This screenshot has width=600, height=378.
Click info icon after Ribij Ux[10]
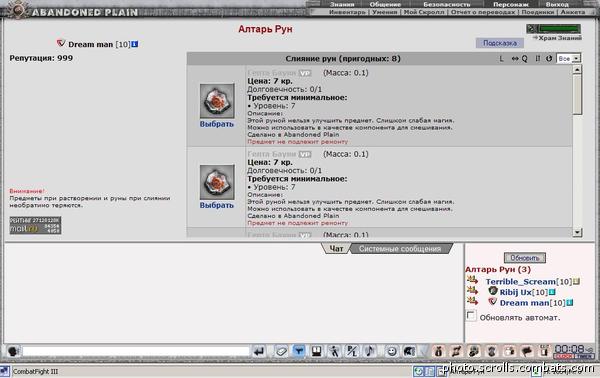coord(552,292)
